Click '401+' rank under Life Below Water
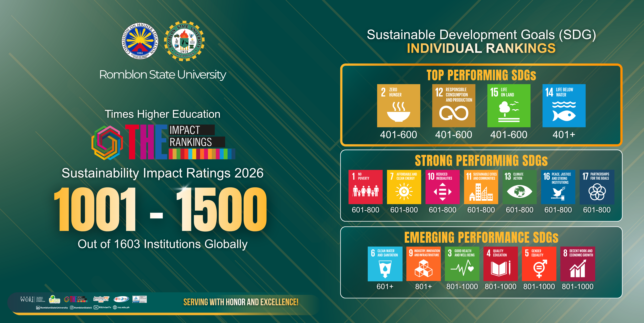The width and height of the screenshot is (644, 323). pyautogui.click(x=564, y=135)
